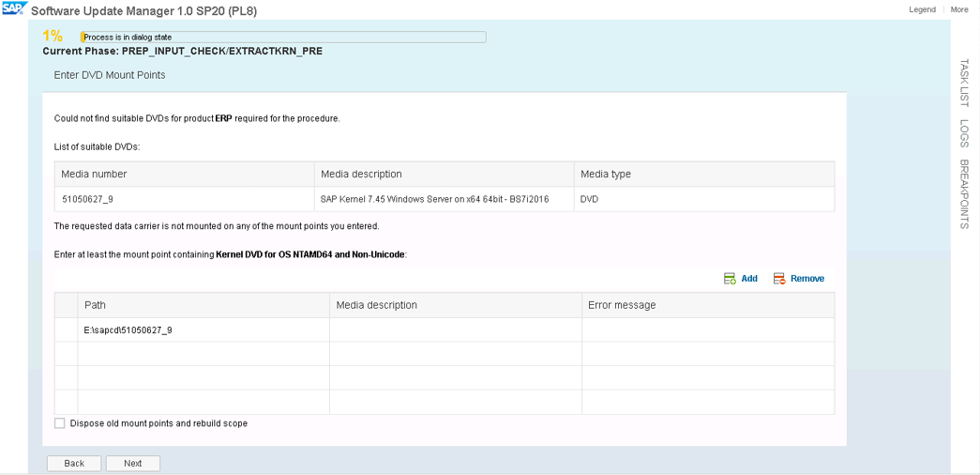Click the Path column header

click(x=204, y=305)
